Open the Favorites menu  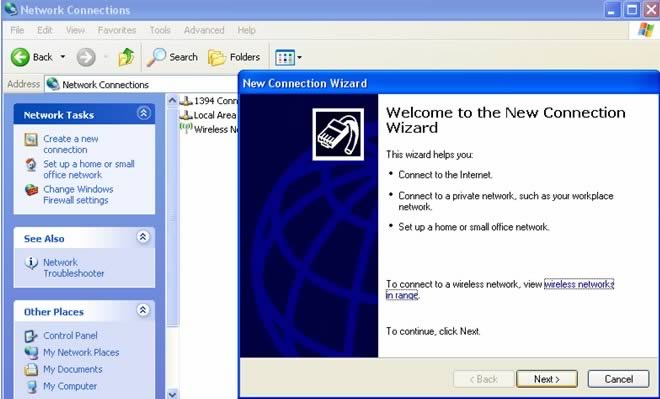pos(117,30)
